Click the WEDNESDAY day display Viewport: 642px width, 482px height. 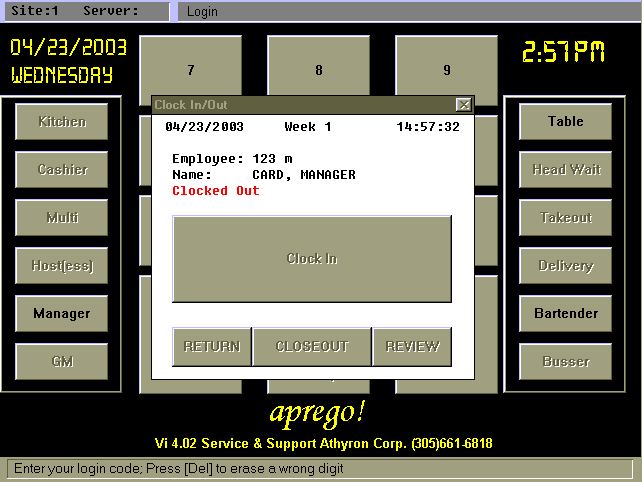[62, 75]
